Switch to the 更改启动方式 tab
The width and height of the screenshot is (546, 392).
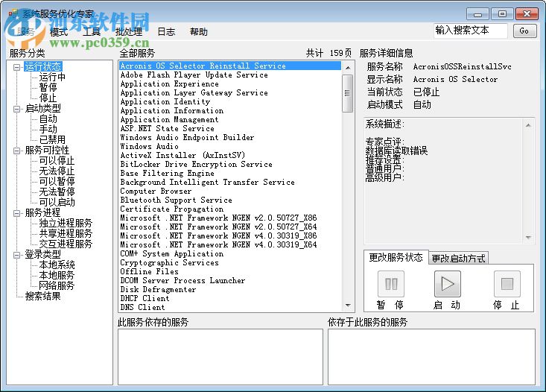tap(458, 258)
